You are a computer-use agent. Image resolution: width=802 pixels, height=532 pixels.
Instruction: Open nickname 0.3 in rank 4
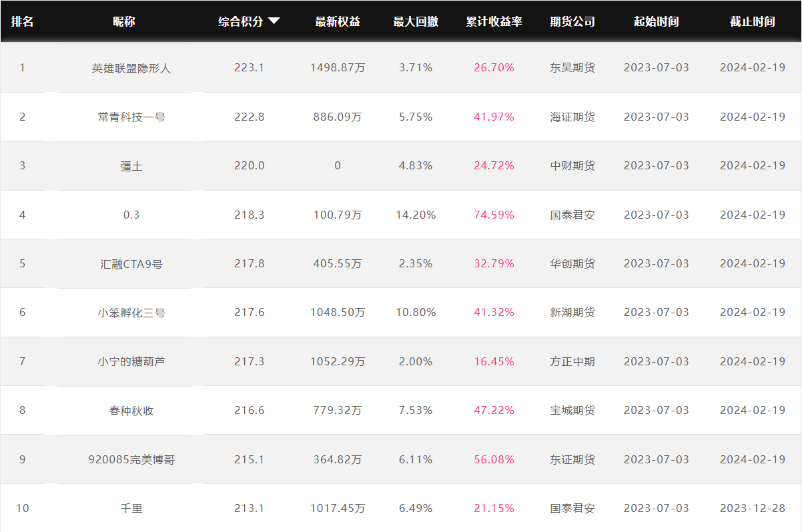coord(131,215)
